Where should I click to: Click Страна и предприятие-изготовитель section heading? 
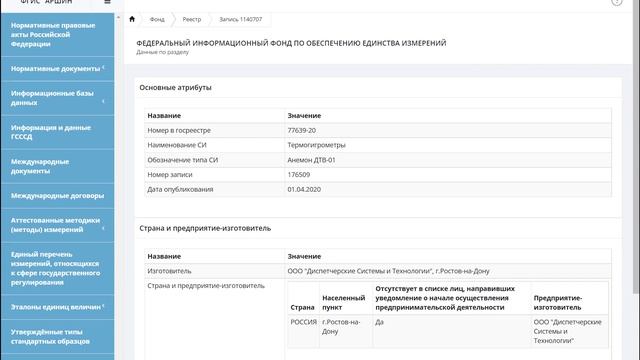point(205,228)
